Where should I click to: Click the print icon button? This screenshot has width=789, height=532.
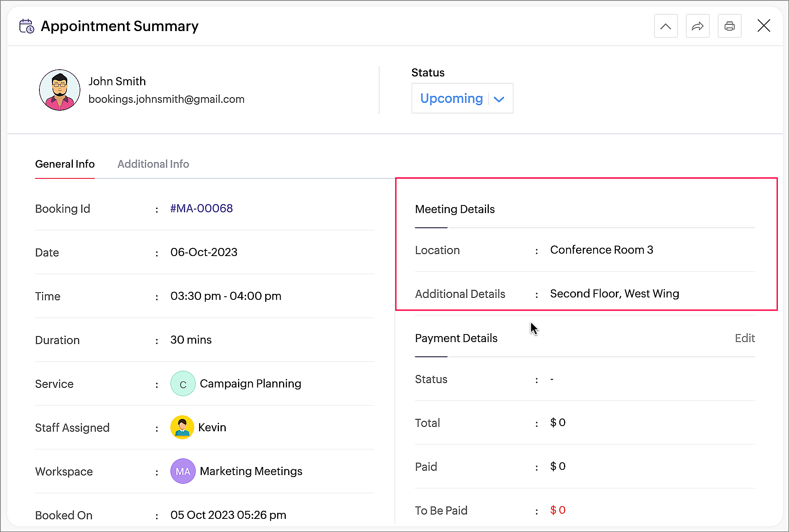point(729,26)
